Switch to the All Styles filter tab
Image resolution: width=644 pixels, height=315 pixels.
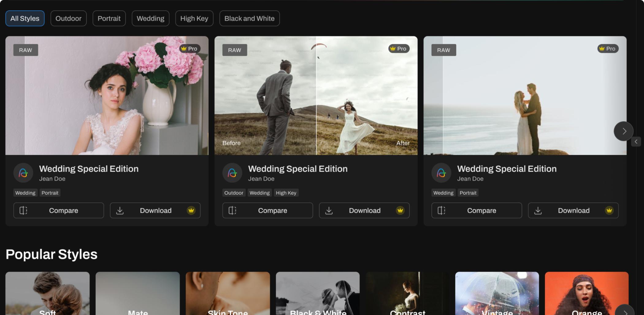25,18
